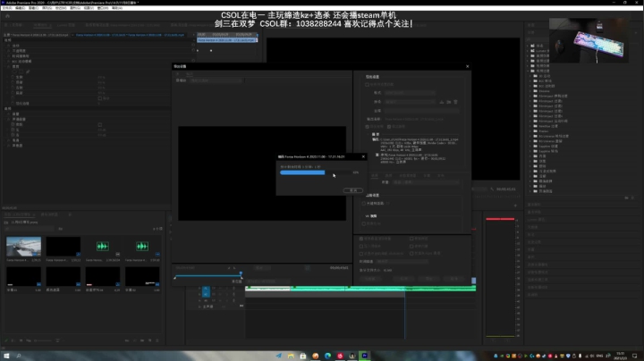644x361 pixels.
Task: Toggle the Export Audio checkbox
Action: point(389,127)
